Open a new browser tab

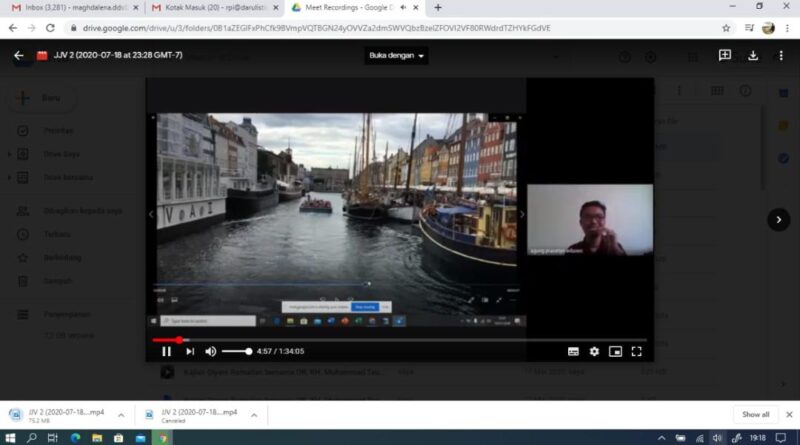(x=438, y=8)
